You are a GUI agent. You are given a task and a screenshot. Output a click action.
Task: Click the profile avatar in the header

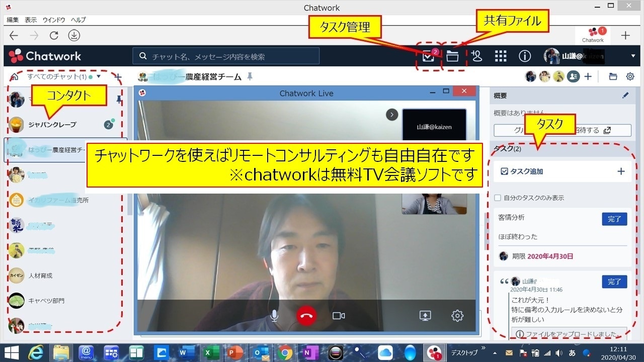pos(551,56)
